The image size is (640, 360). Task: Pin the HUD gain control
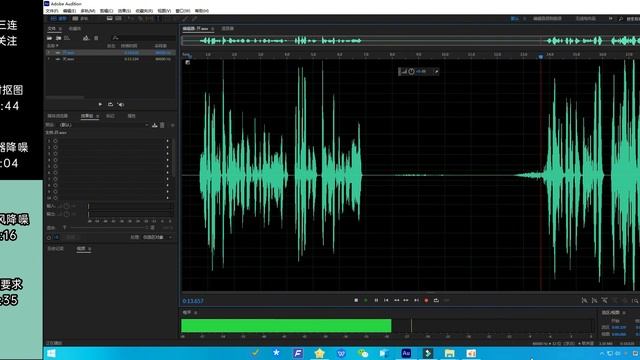436,71
